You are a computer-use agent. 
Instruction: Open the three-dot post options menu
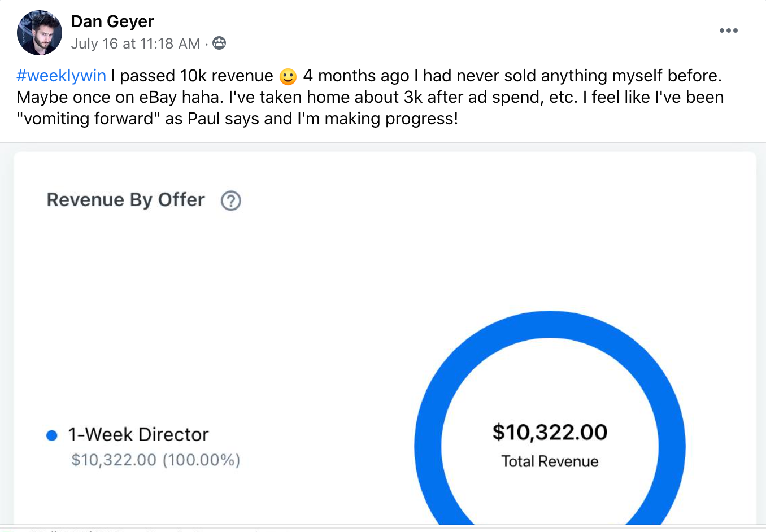coord(728,30)
